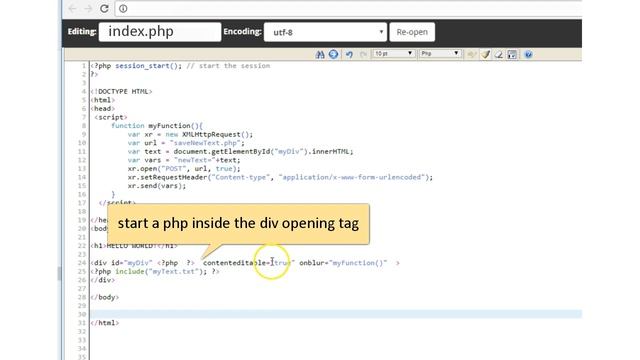The width and height of the screenshot is (640, 360).
Task: Click '<!DOCTYPE HTML>' on line 4
Action: coord(121,91)
